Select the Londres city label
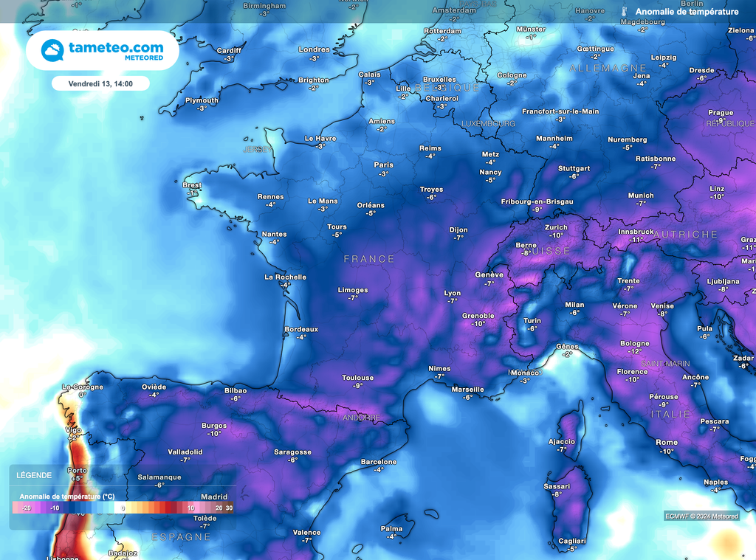756x560 pixels. point(314,49)
